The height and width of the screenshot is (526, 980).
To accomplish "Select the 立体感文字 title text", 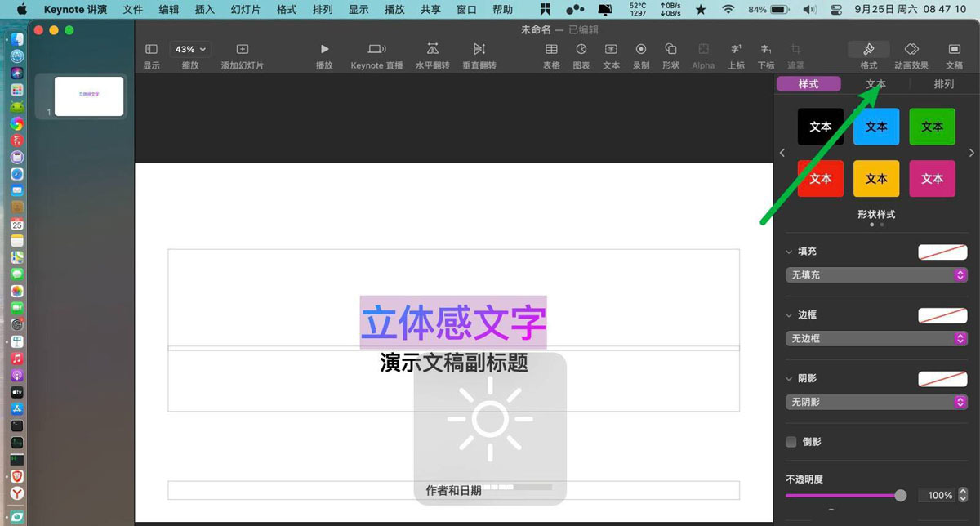I will [453, 322].
